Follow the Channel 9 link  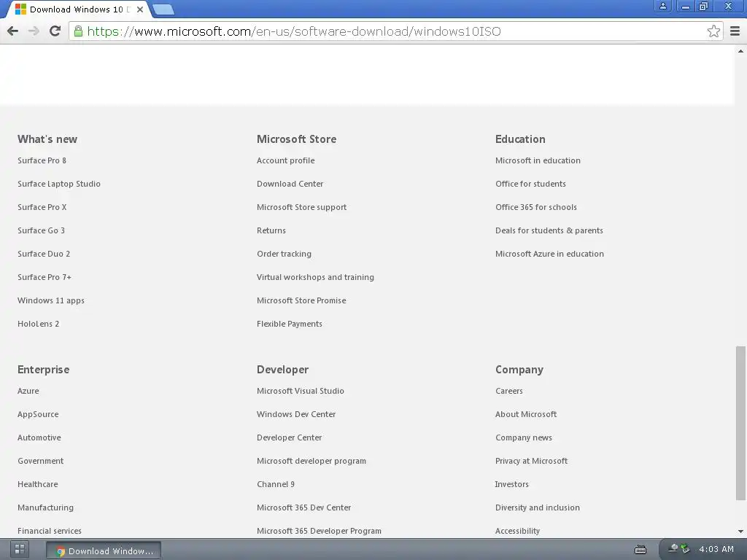tap(276, 484)
